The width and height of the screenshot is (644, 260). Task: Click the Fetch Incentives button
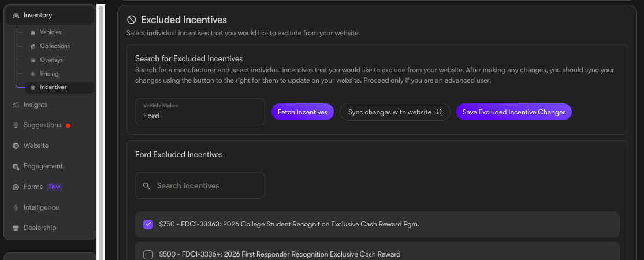pos(303,112)
